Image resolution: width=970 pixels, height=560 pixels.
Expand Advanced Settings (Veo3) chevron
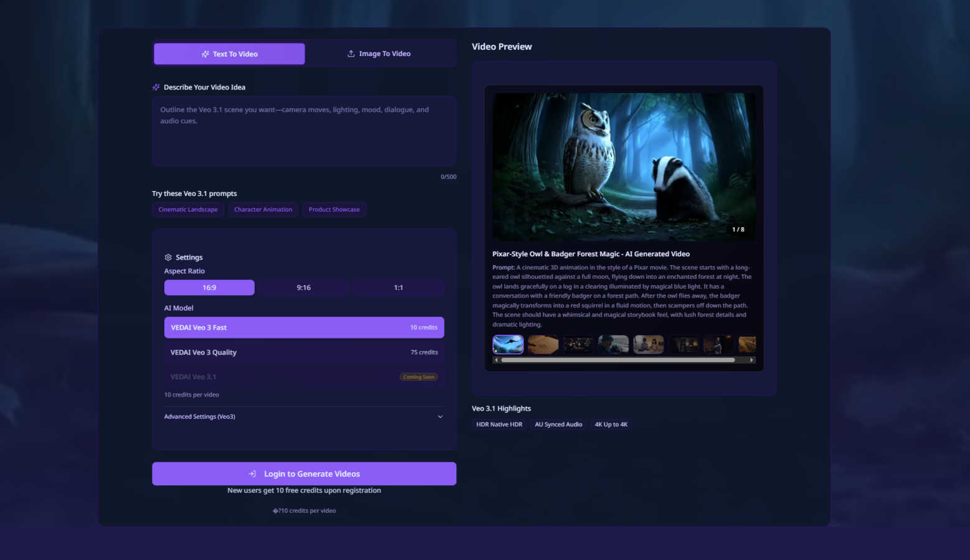coord(440,417)
